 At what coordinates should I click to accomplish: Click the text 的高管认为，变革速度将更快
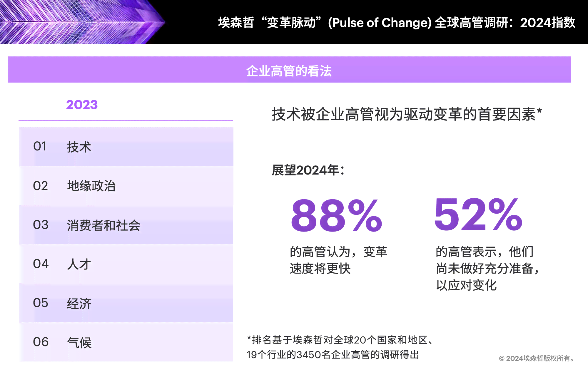(338, 260)
